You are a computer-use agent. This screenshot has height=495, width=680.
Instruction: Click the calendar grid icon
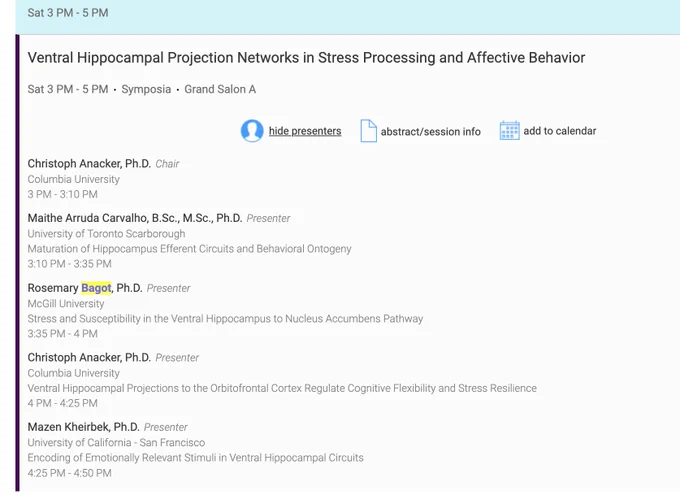coord(510,131)
